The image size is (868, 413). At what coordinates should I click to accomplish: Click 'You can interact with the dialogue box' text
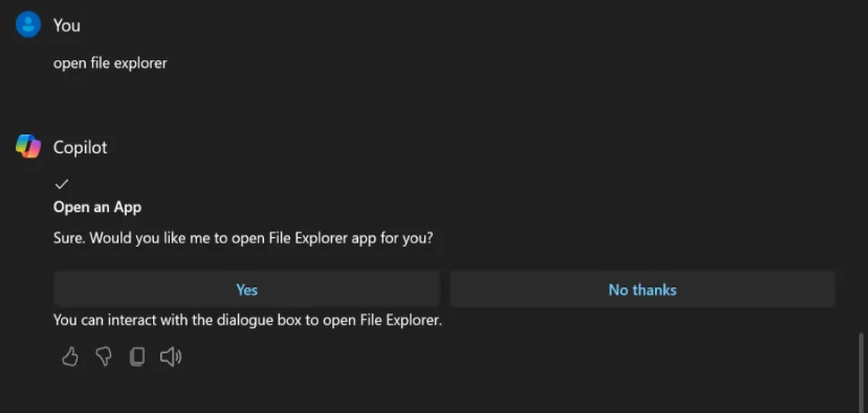tap(248, 320)
